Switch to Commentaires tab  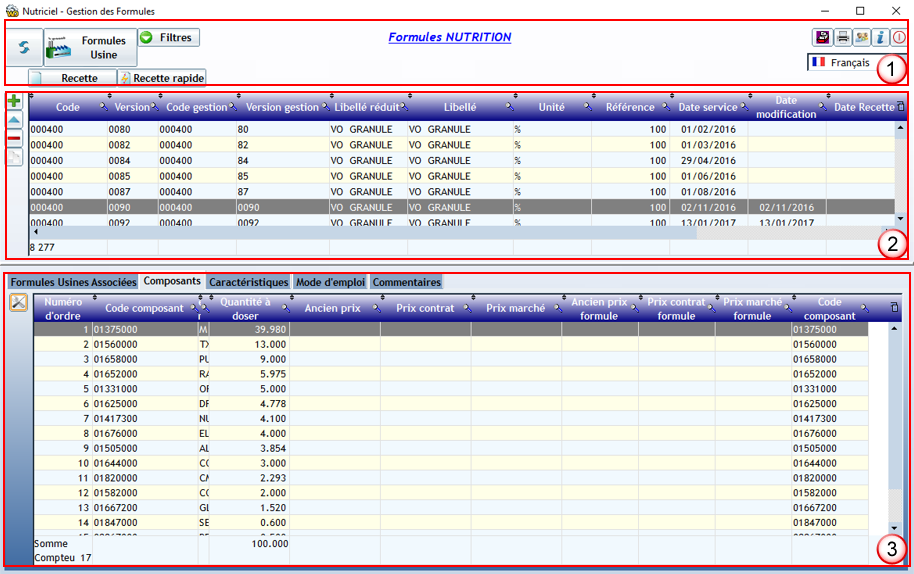(406, 282)
